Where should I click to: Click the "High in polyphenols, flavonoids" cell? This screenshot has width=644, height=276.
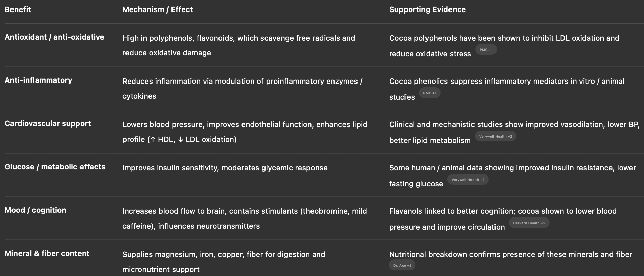point(238,45)
